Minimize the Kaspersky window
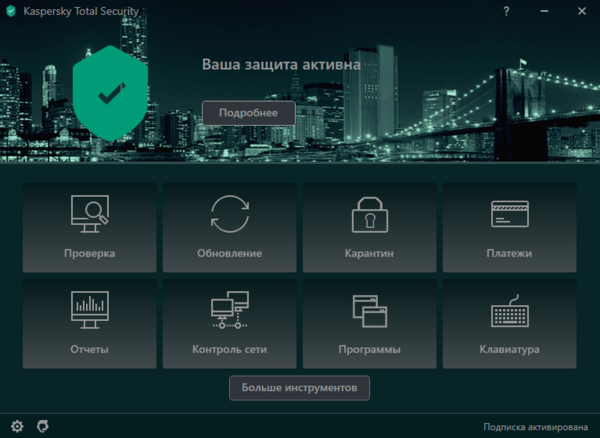 pyautogui.click(x=544, y=11)
